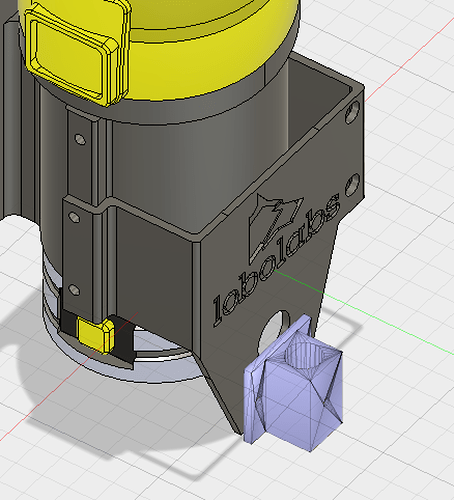Select the mounting hole beside letter s
This screenshot has width=454, height=500.
pos(352,184)
